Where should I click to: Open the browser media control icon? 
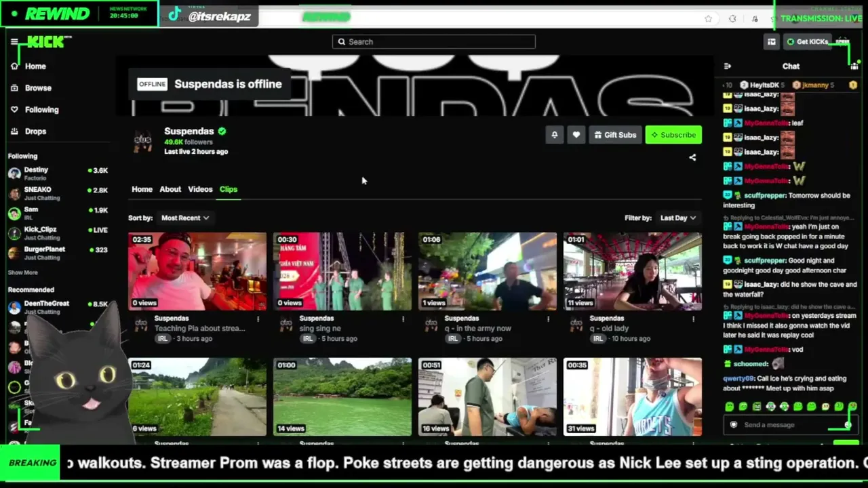[x=755, y=19]
